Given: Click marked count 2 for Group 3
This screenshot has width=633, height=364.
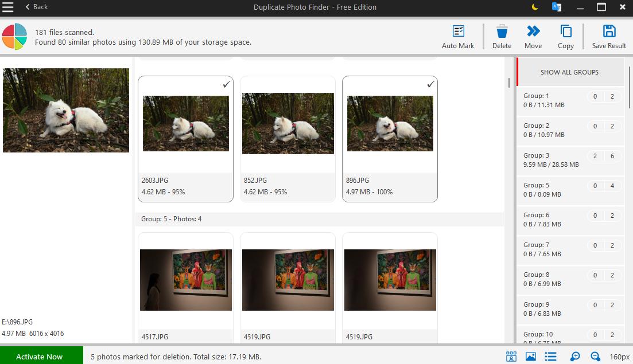Looking at the screenshot, I should point(595,156).
